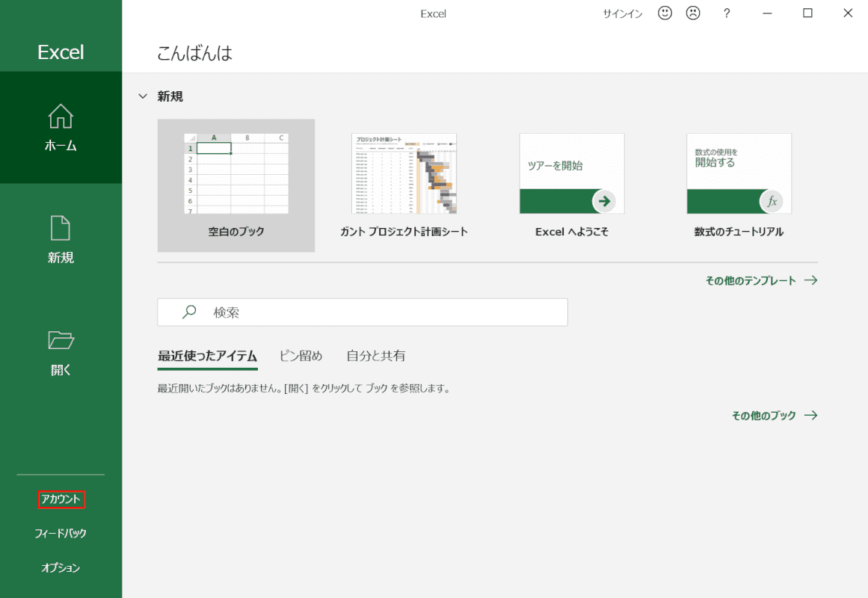Open オプション in the sidebar

[x=61, y=567]
